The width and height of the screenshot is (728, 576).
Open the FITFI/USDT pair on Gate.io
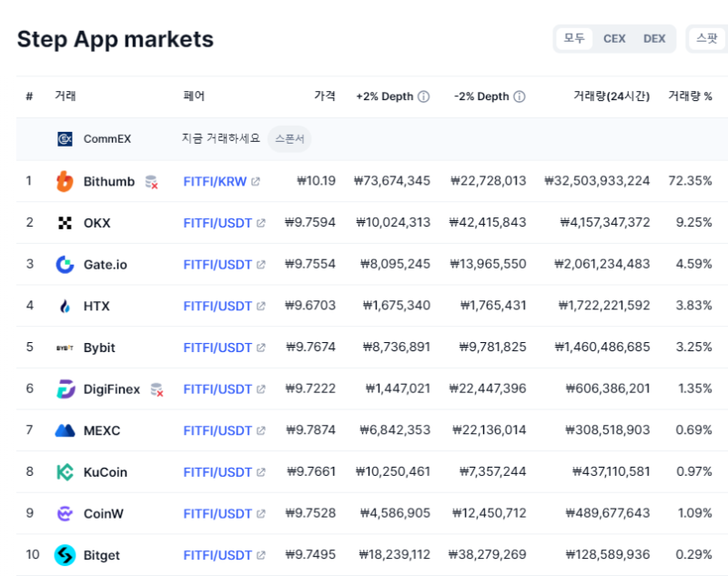(217, 265)
